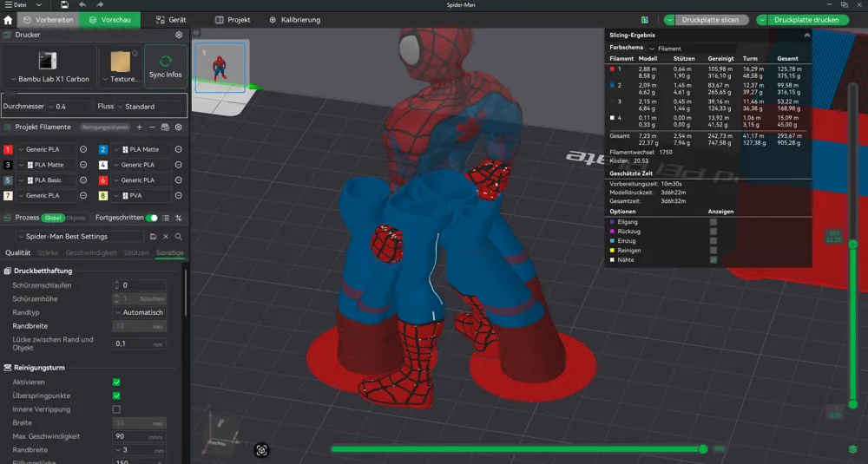The width and height of the screenshot is (868, 464).
Task: Select the Global process mode
Action: 53,218
